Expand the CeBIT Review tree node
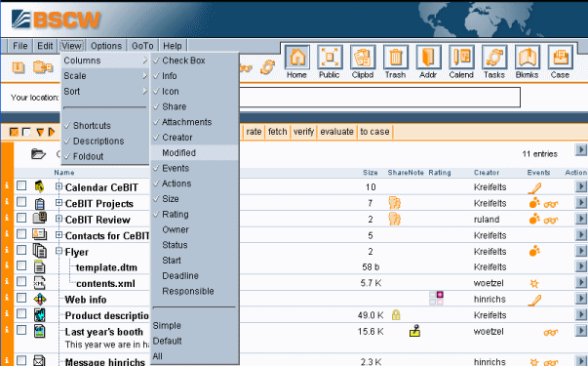 (x=59, y=218)
